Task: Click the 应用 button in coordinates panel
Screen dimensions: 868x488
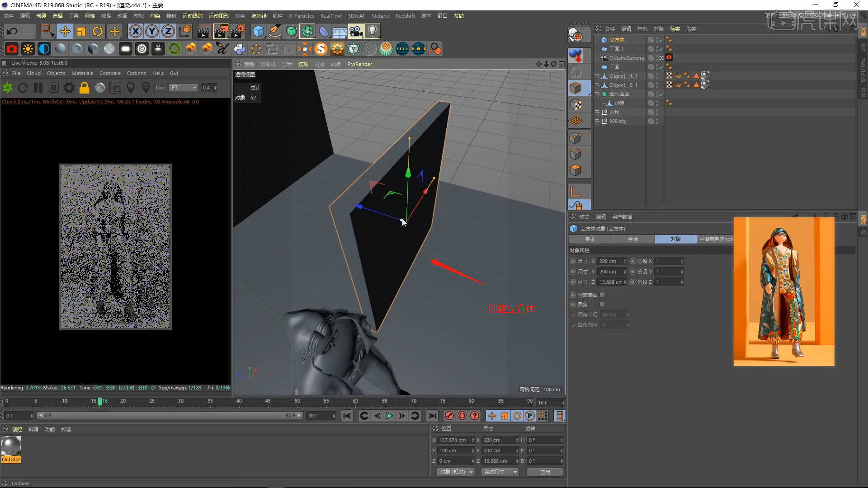Action: point(544,472)
